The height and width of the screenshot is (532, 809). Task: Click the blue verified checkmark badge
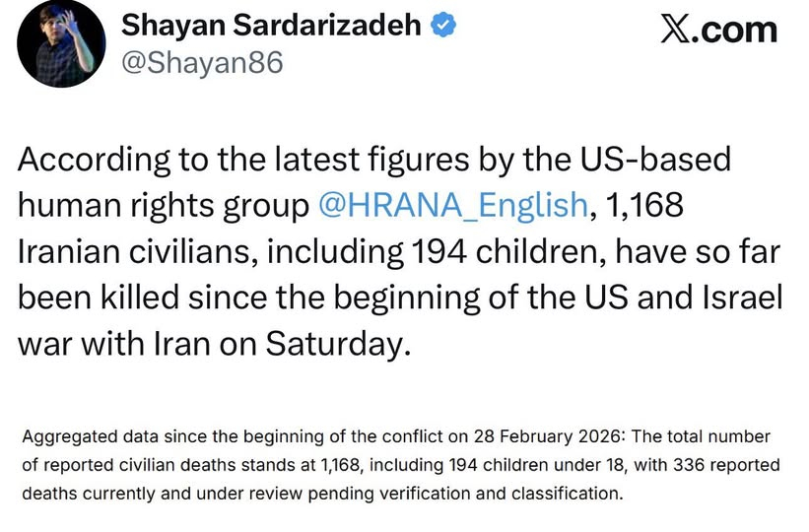coord(444,28)
